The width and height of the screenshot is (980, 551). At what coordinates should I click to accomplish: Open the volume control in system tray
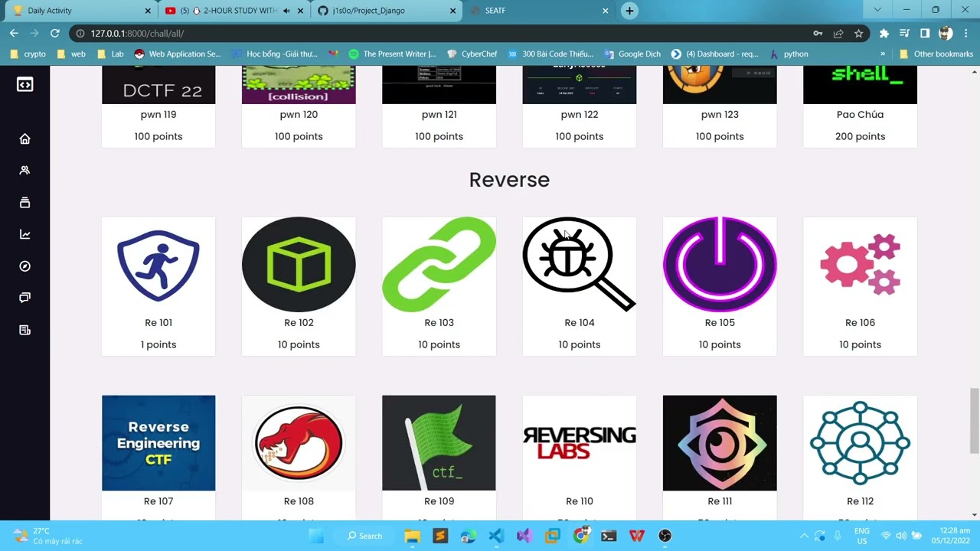tap(901, 536)
